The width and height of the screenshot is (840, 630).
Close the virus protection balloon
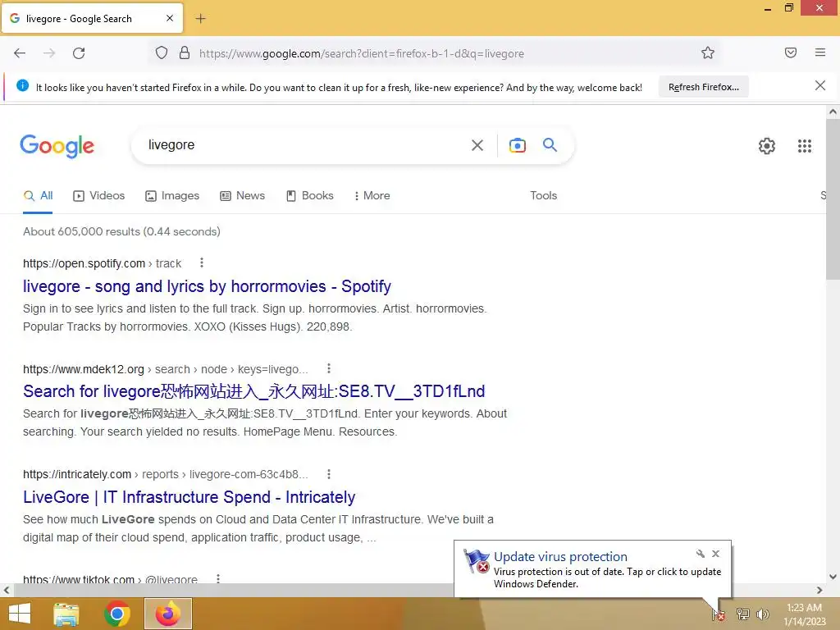(x=715, y=554)
